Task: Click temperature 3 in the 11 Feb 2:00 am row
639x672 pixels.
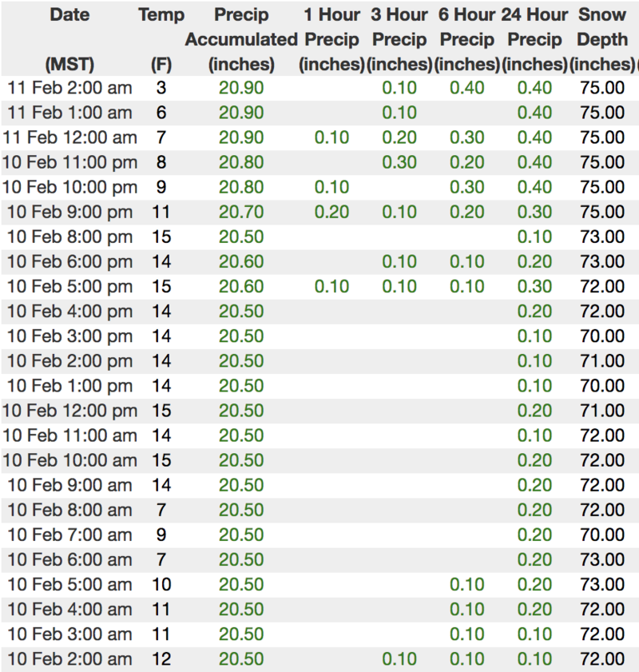Action: 161,88
